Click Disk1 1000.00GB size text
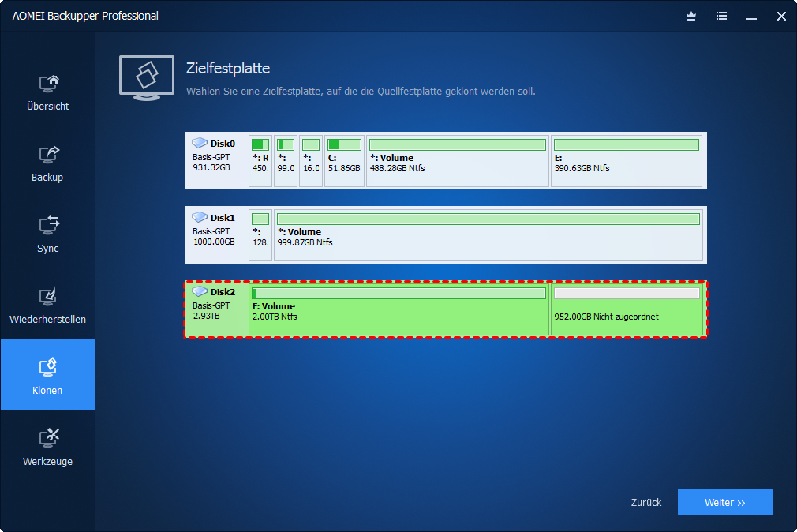Image resolution: width=797 pixels, height=532 pixels. pos(214,242)
